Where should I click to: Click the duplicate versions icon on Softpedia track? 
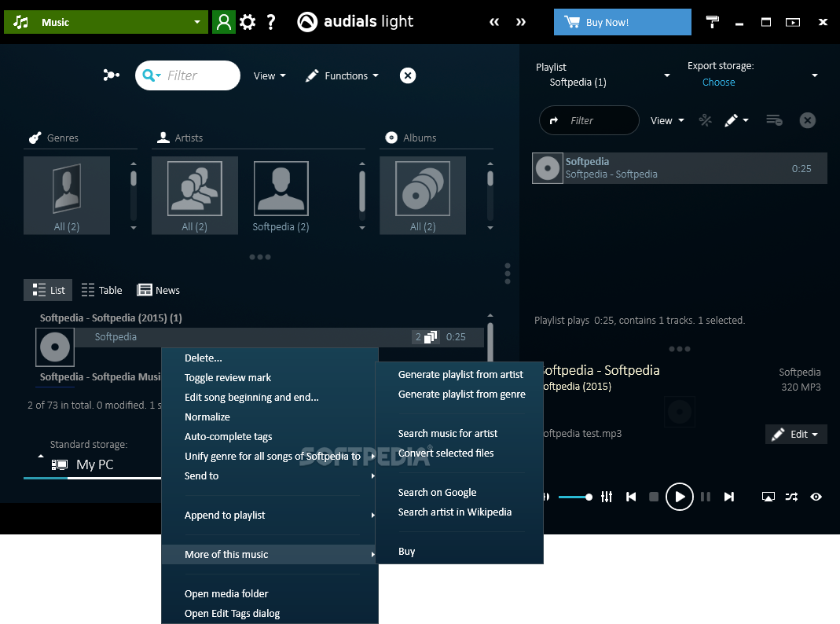tap(430, 337)
